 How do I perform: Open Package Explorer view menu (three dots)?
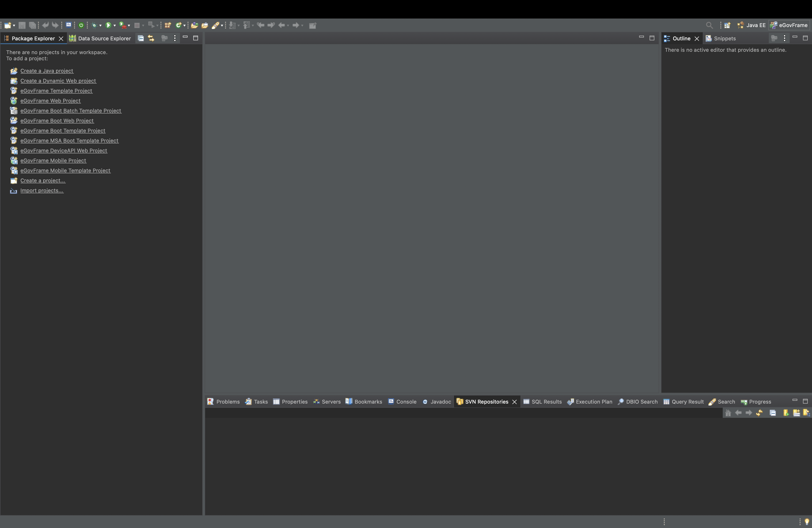coord(175,38)
